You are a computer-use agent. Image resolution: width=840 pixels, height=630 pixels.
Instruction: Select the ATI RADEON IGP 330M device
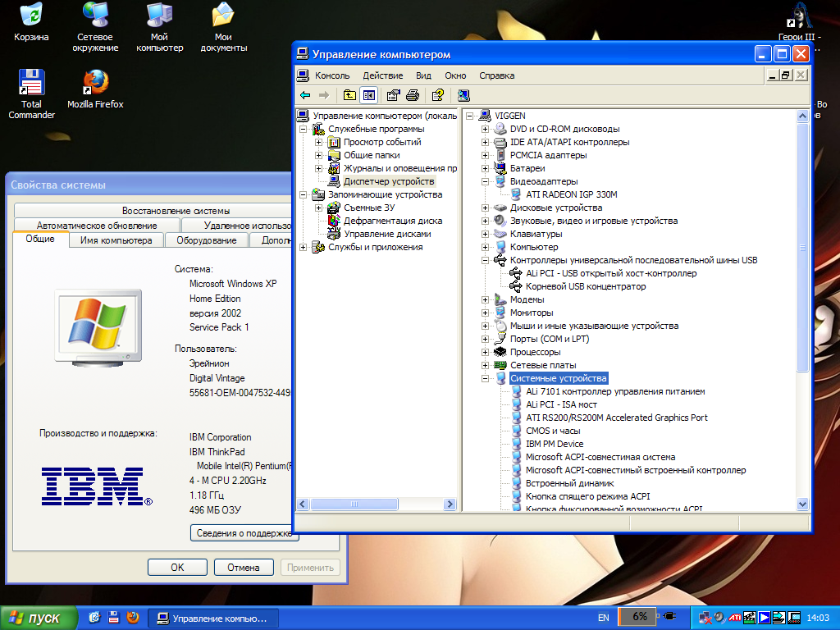click(571, 194)
